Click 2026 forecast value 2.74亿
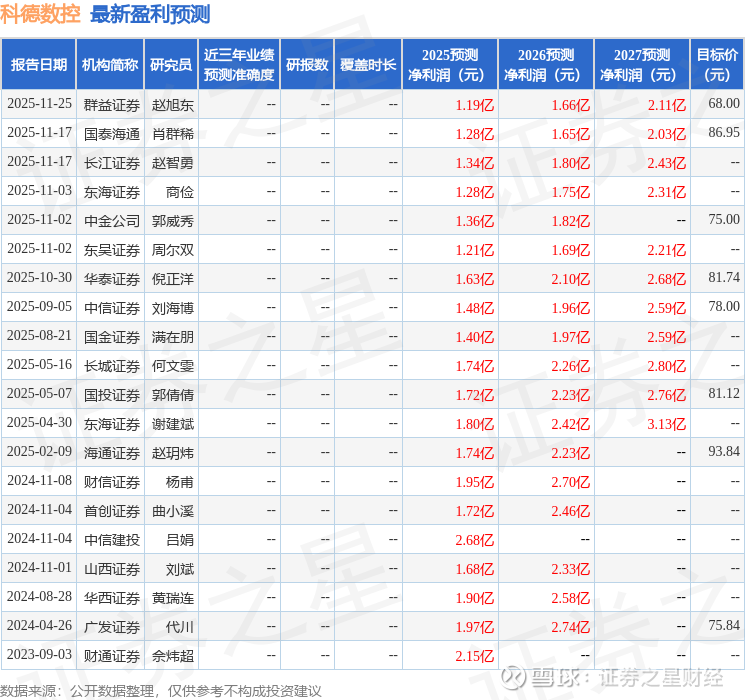This screenshot has height=700, width=745. (x=570, y=627)
